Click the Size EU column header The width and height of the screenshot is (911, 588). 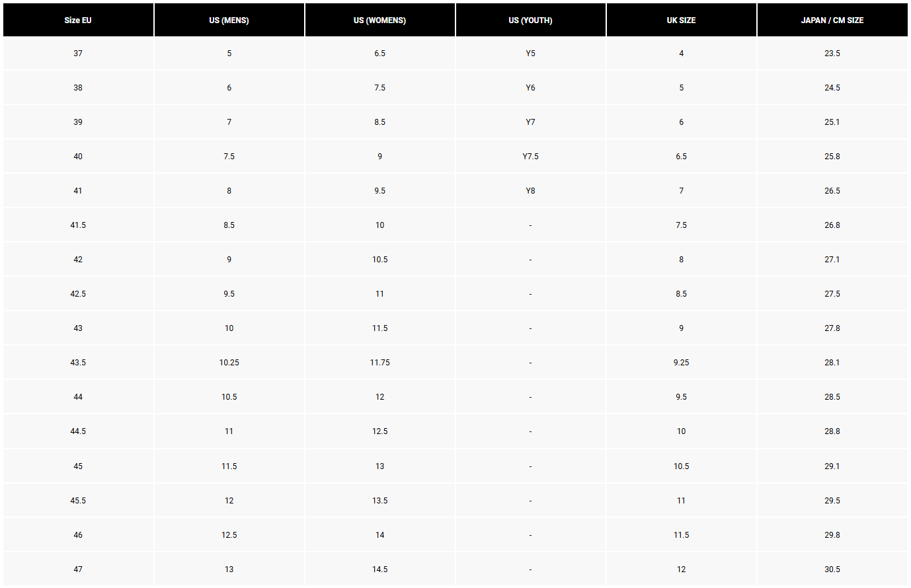coord(78,20)
